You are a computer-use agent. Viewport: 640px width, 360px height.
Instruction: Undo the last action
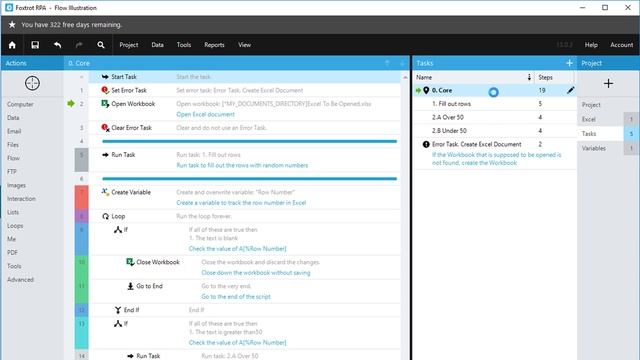58,45
